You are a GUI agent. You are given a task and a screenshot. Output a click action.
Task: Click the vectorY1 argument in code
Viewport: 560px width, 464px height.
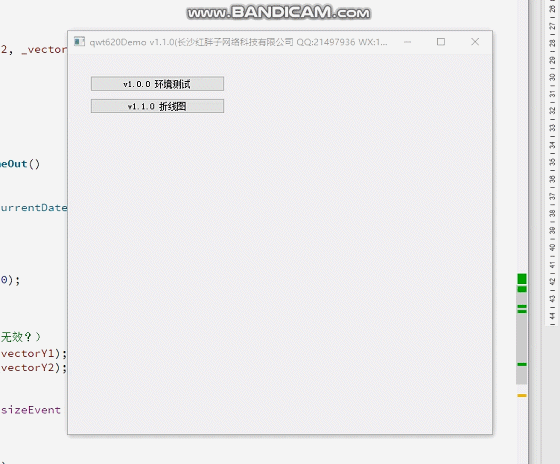pos(28,353)
